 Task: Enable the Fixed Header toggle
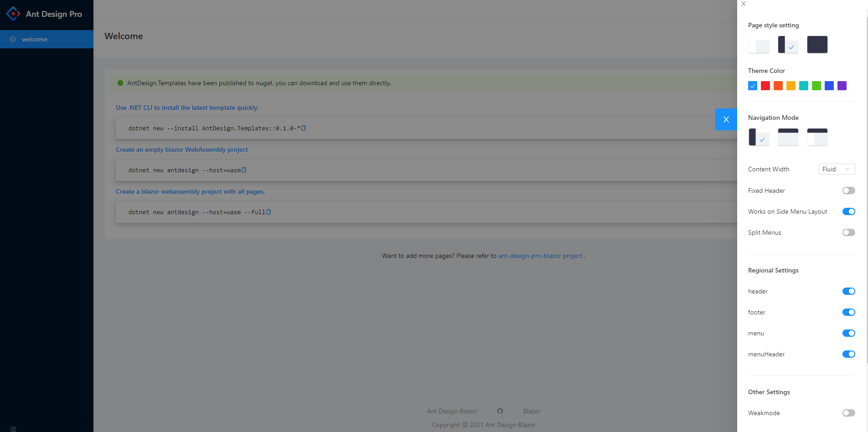coord(848,190)
